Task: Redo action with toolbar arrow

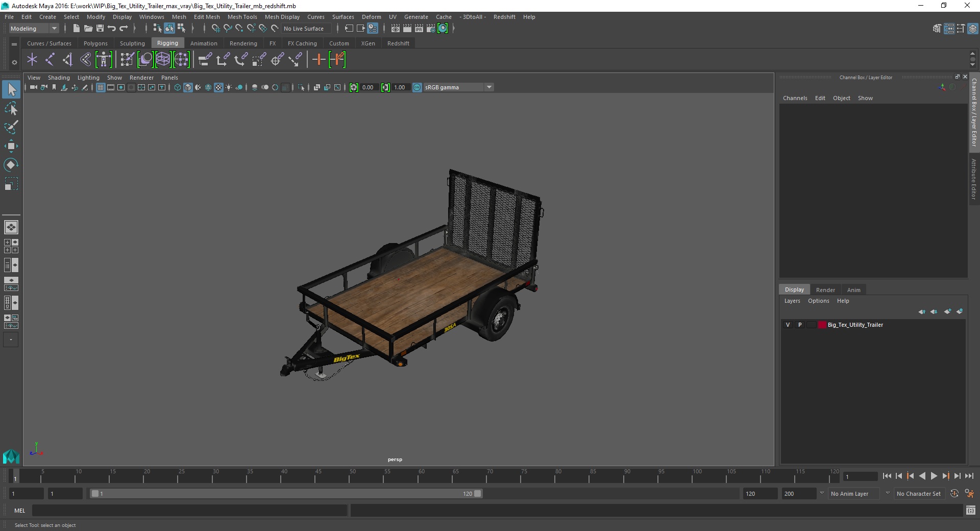Action: [x=123, y=29]
